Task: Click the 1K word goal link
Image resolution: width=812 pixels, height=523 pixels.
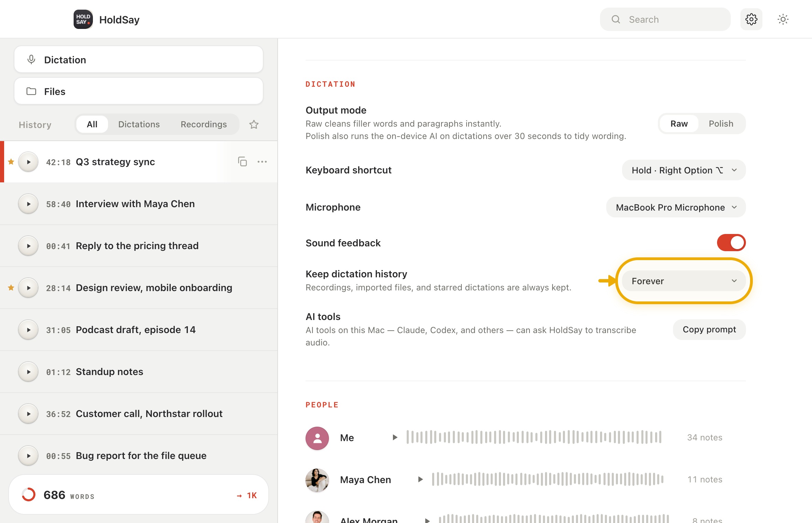Action: [x=247, y=495]
